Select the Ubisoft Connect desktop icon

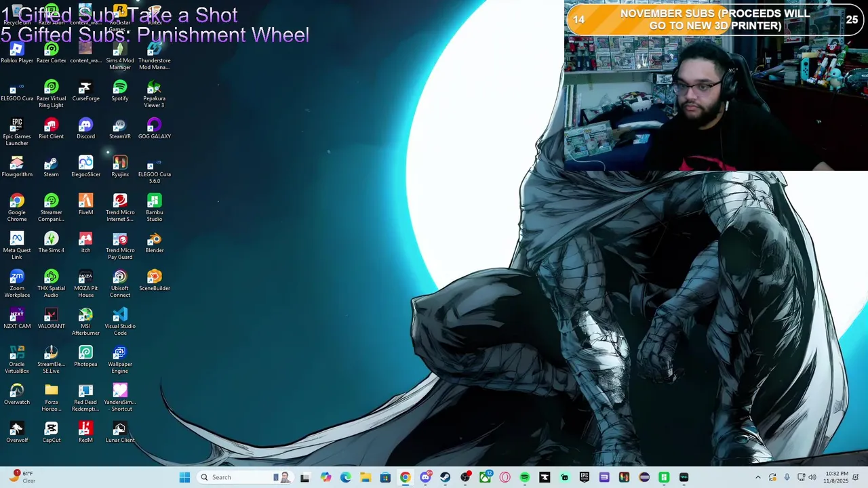point(120,285)
